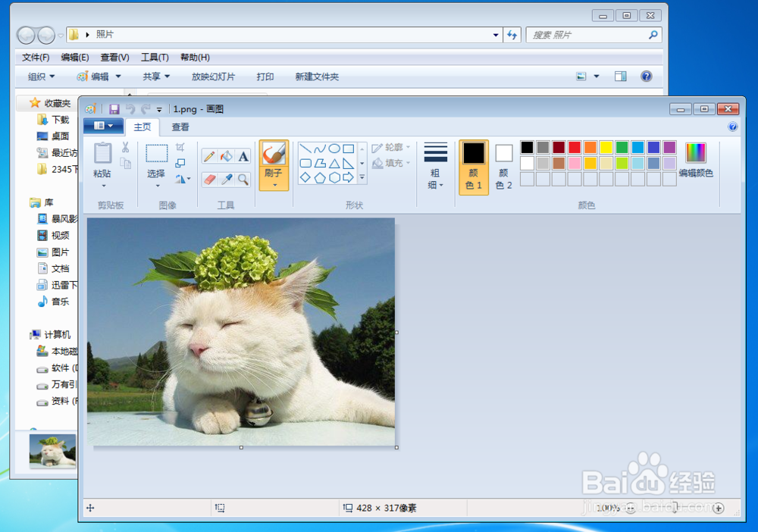
Task: Pick the Triangle shape
Action: click(x=334, y=164)
